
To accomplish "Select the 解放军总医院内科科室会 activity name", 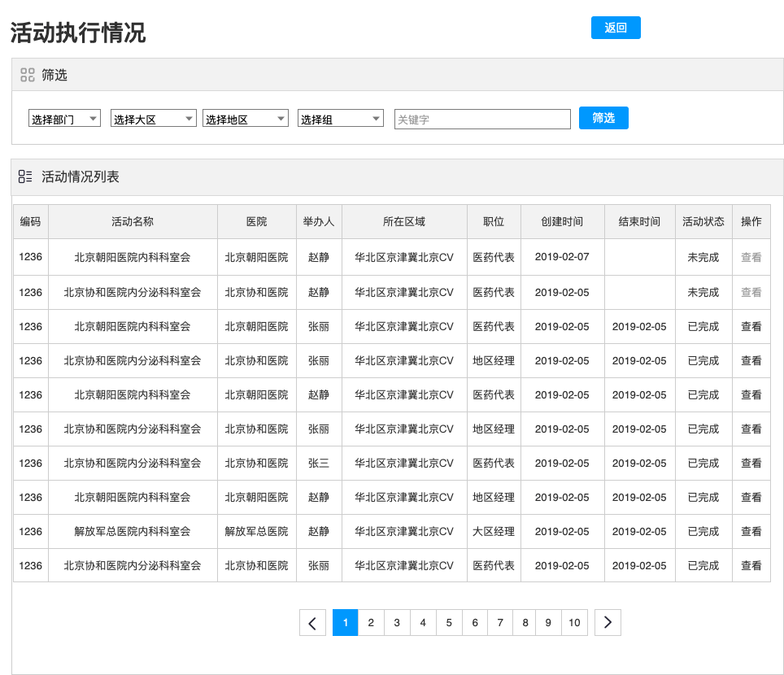I will [x=133, y=532].
